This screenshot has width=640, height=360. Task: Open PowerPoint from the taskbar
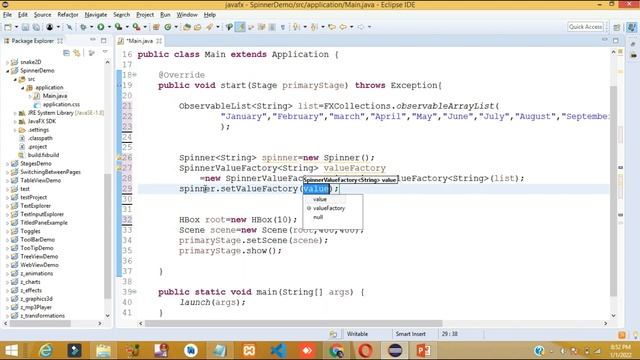pyautogui.click(x=423, y=351)
